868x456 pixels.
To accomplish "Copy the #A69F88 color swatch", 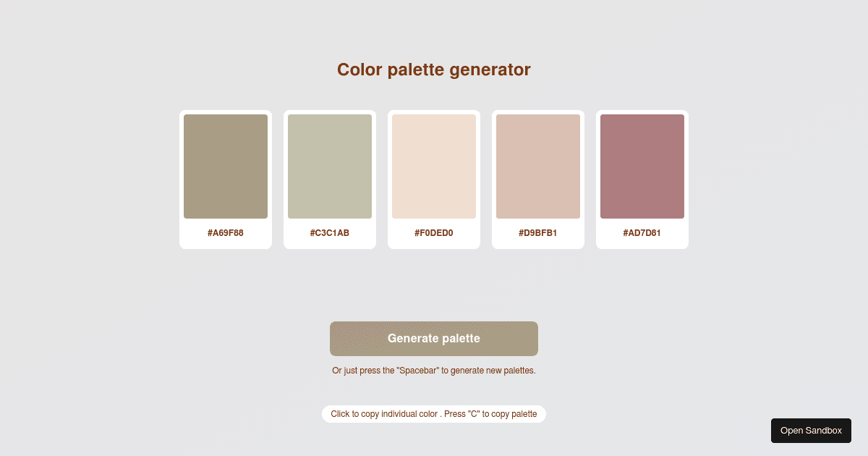I will point(225,166).
